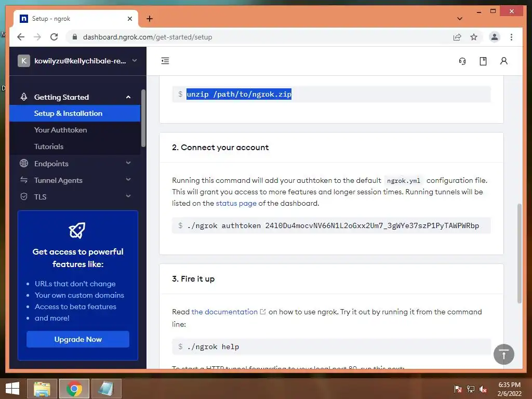Click the address bar URL
The height and width of the screenshot is (399, 532).
[148, 37]
